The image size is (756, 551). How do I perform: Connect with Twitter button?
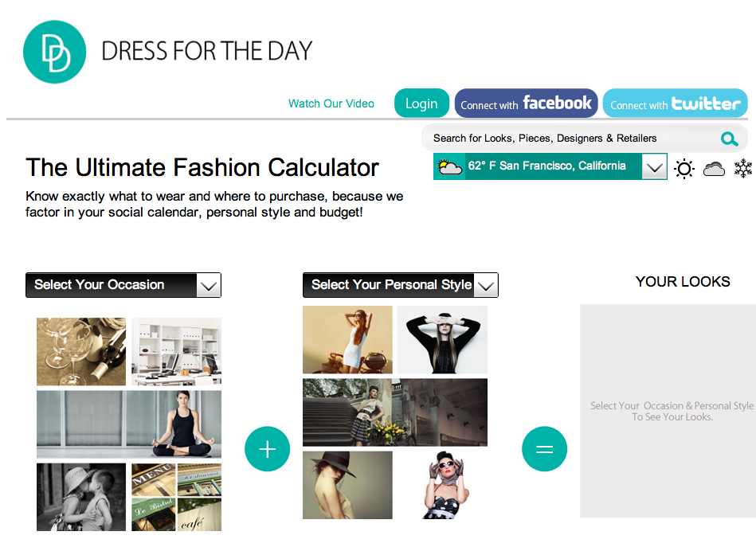676,104
